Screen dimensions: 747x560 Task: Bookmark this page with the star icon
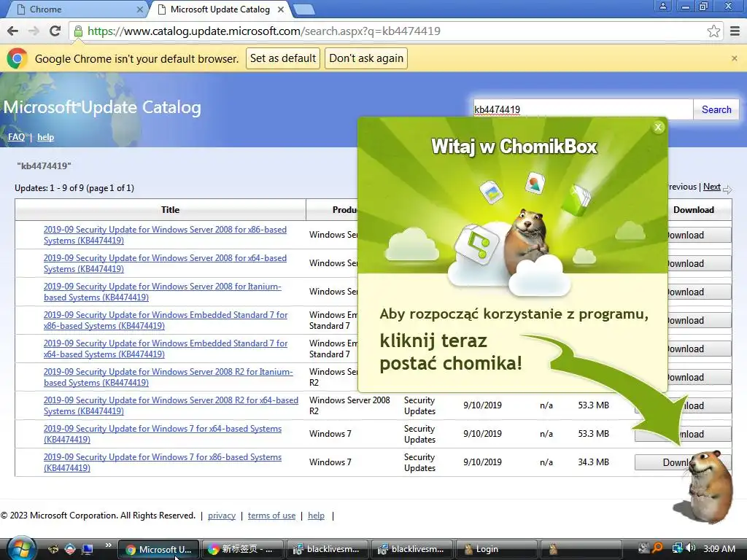[713, 31]
